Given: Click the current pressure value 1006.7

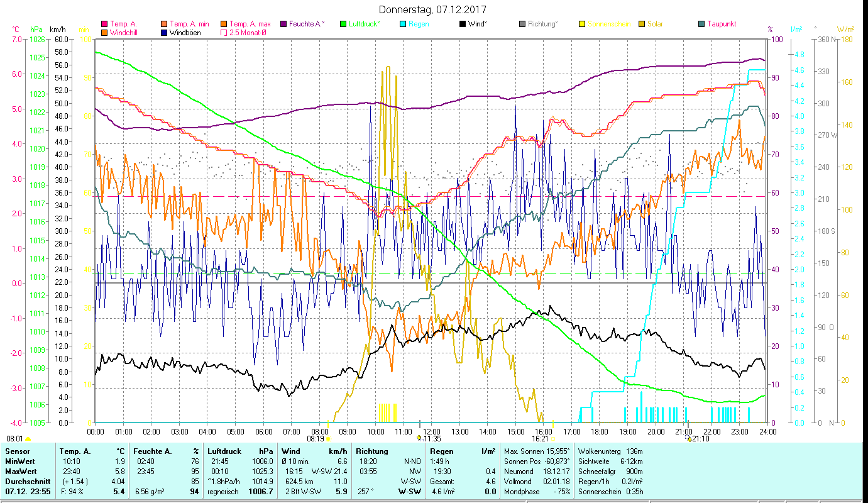Looking at the screenshot, I should click(260, 492).
